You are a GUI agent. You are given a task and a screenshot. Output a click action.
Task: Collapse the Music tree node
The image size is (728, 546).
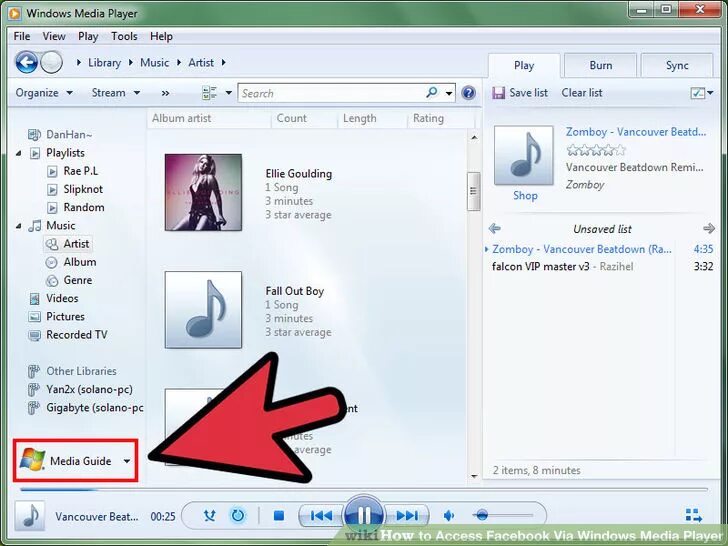pos(19,226)
